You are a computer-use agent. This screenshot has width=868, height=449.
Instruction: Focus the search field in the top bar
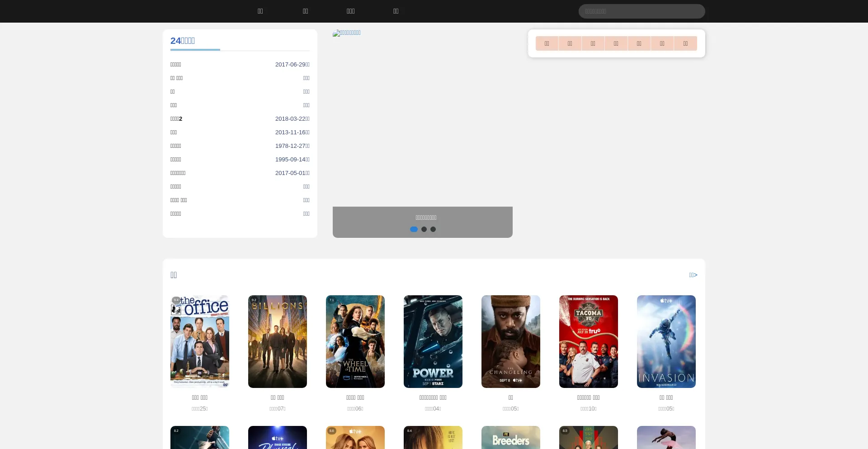pos(642,11)
